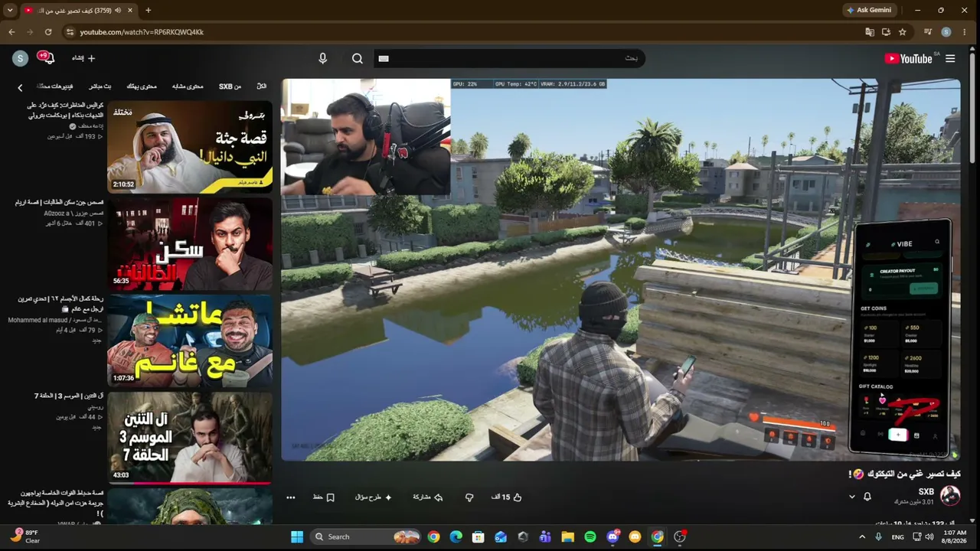The image size is (980, 551).
Task: Open Discord from the taskbar
Action: (x=612, y=537)
